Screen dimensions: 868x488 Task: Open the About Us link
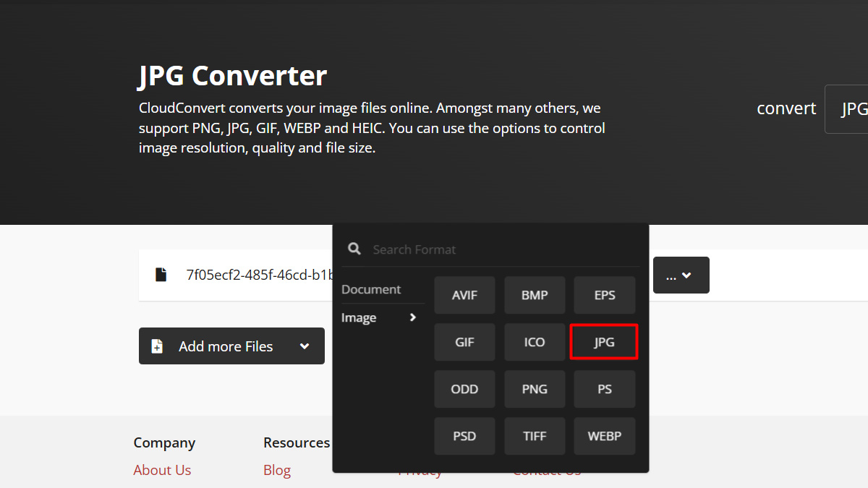click(162, 470)
